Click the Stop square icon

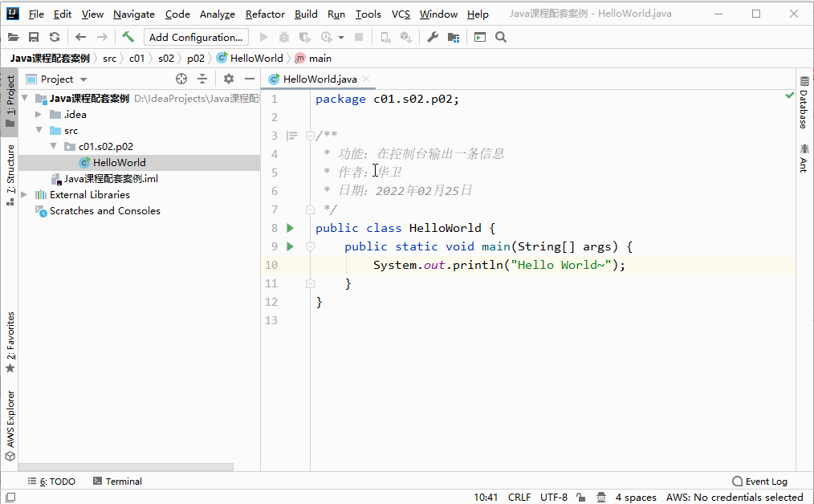[358, 37]
